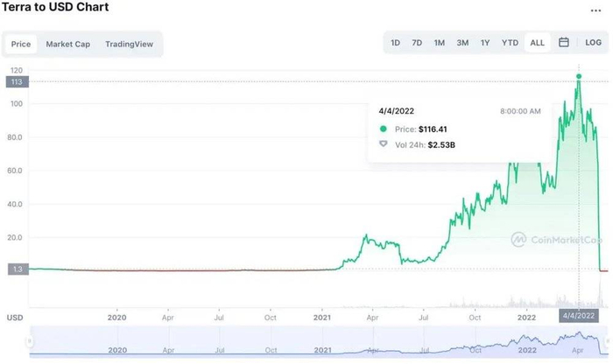The image size is (613, 364).
Task: Open the calendar date range picker
Action: point(564,42)
